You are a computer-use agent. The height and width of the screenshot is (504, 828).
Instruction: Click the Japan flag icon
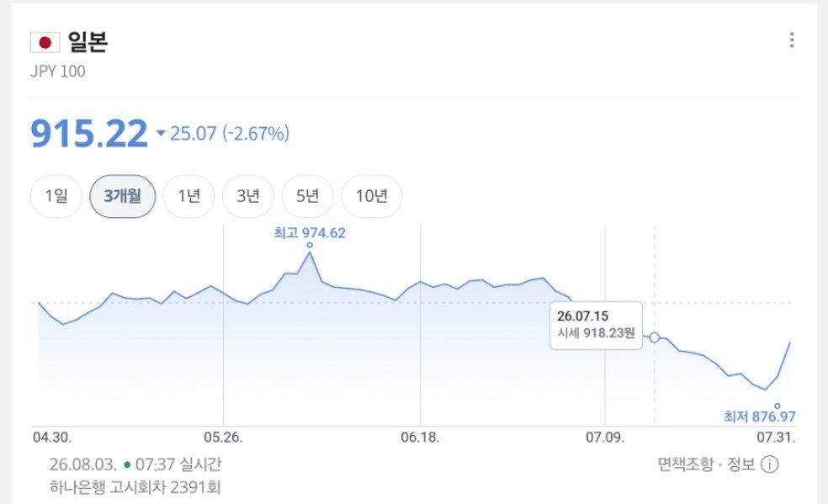(45, 42)
